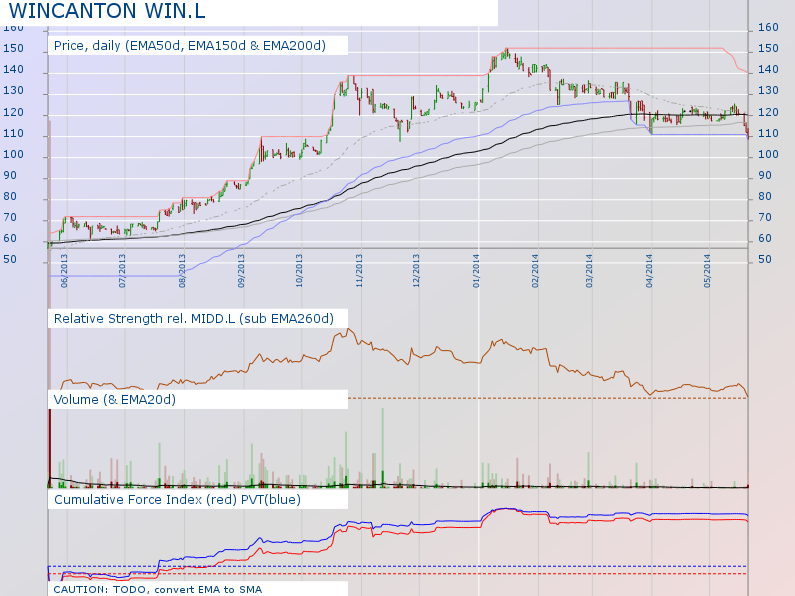Click the 80 value on right price axis

coord(765,196)
